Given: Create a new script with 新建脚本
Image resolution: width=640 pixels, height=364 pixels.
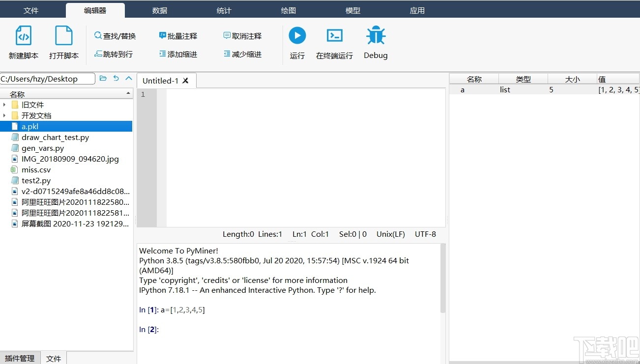Looking at the screenshot, I should pyautogui.click(x=23, y=42).
